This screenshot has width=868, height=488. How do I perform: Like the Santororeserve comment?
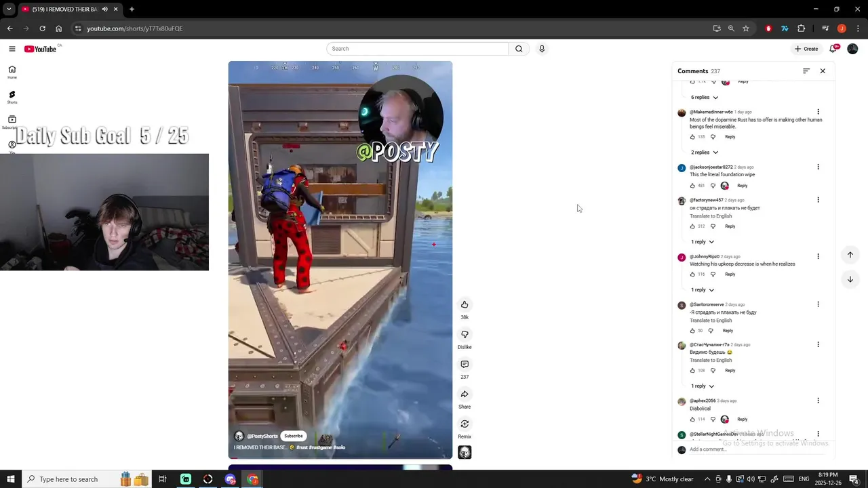pos(692,331)
